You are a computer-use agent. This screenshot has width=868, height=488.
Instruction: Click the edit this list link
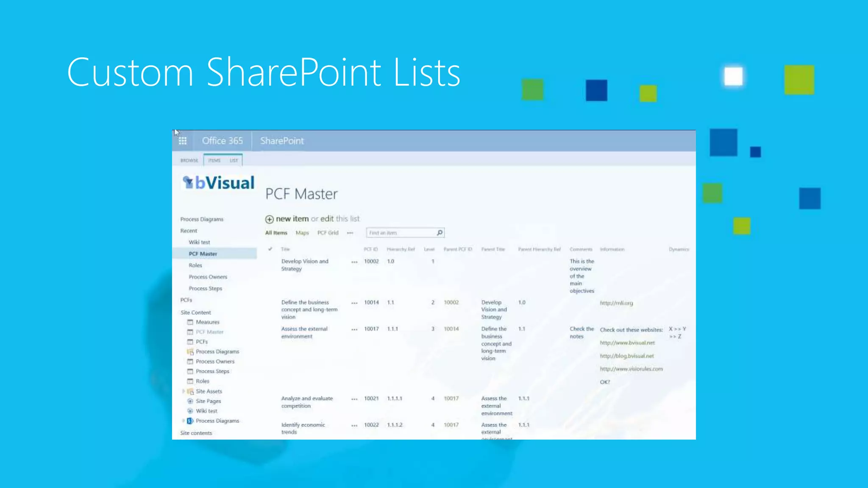click(x=340, y=219)
